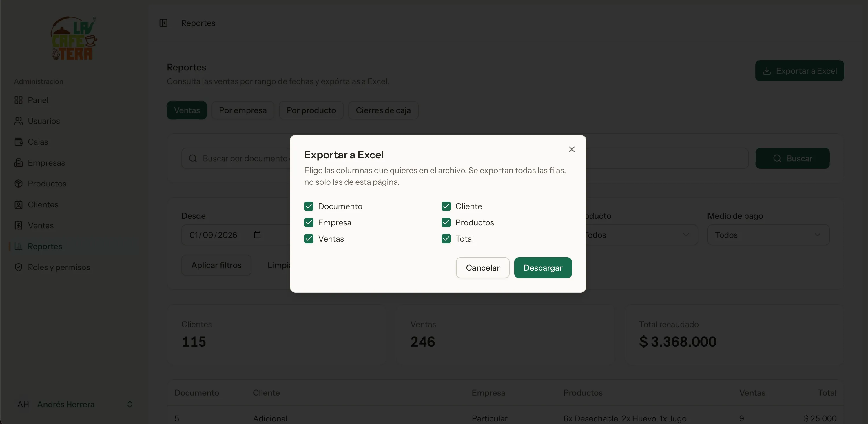
Task: Close the Exportar a Excel dialog
Action: (572, 149)
